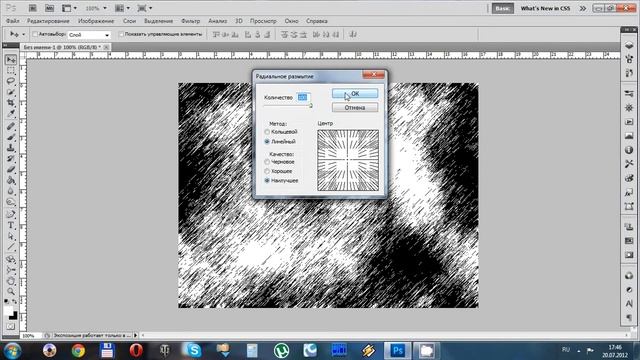Open the Слой auto-select dropdown
Image resolution: width=640 pixels, height=360 pixels.
click(89, 35)
